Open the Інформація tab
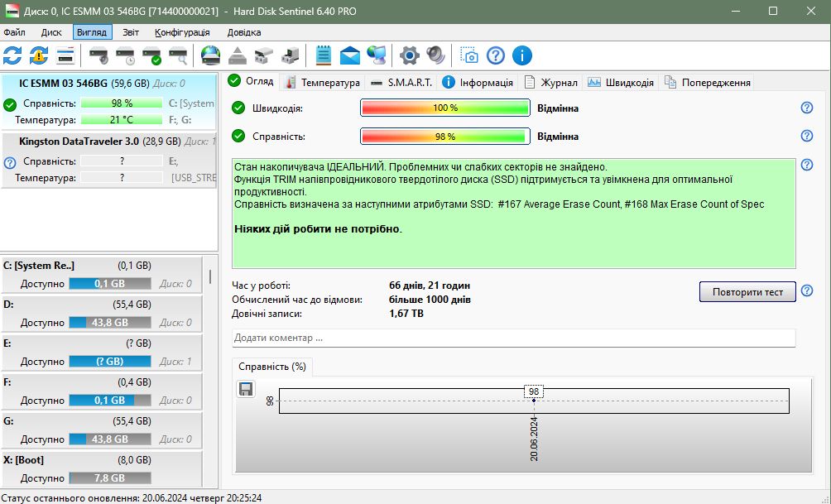This screenshot has height=504, width=831. 478,83
